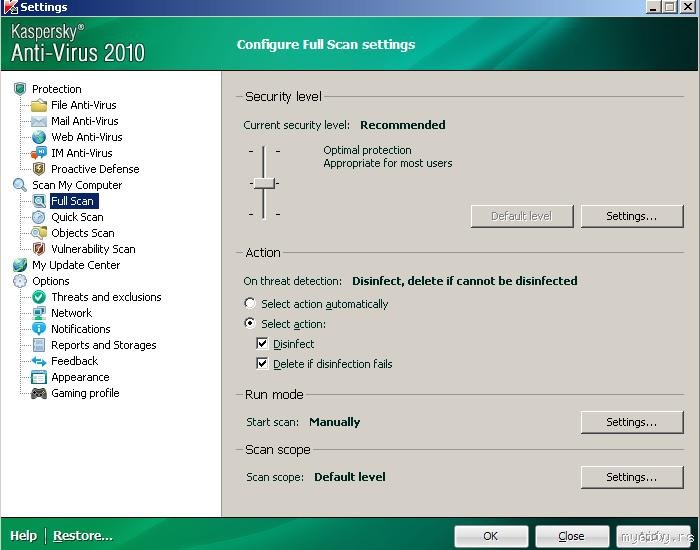Open Threats and exclusions settings

pyautogui.click(x=106, y=297)
